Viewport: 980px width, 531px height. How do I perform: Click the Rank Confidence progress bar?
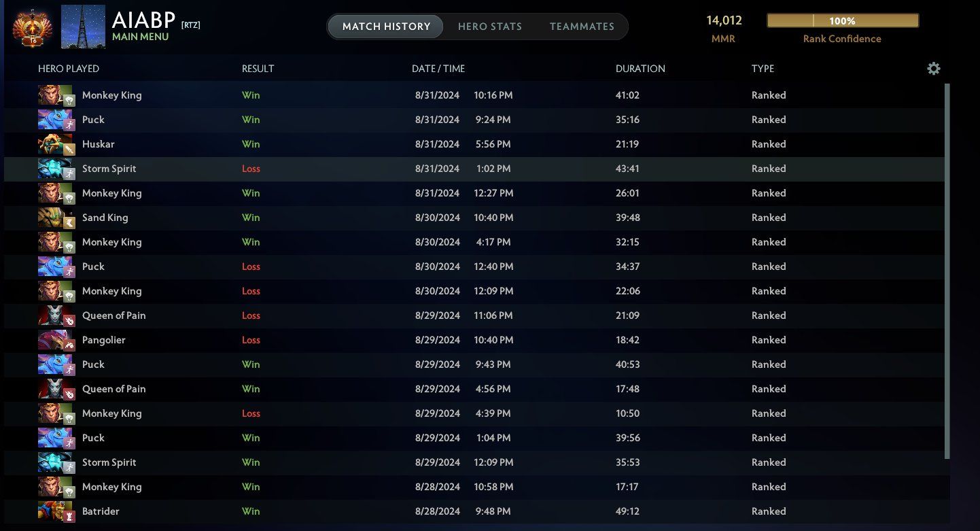click(x=841, y=21)
